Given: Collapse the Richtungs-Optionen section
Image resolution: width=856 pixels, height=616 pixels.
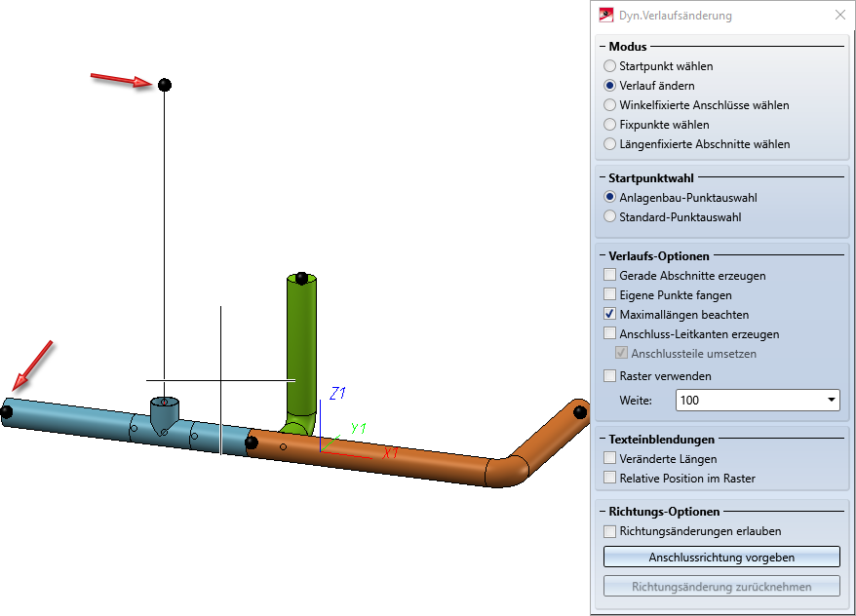Looking at the screenshot, I should [603, 512].
